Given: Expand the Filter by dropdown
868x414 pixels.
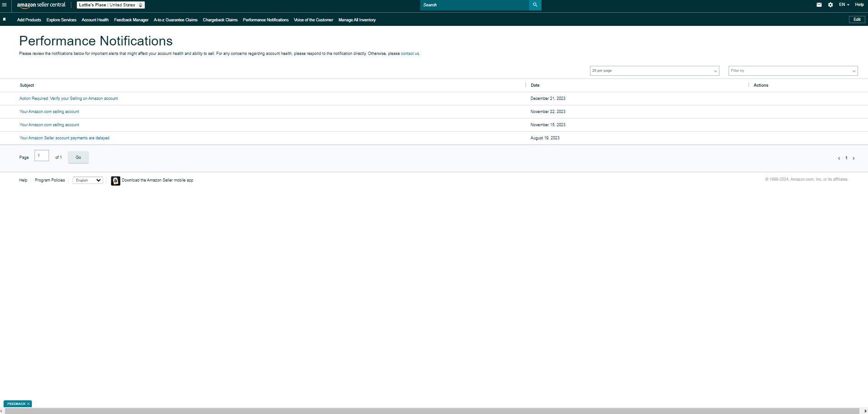Looking at the screenshot, I should 793,71.
